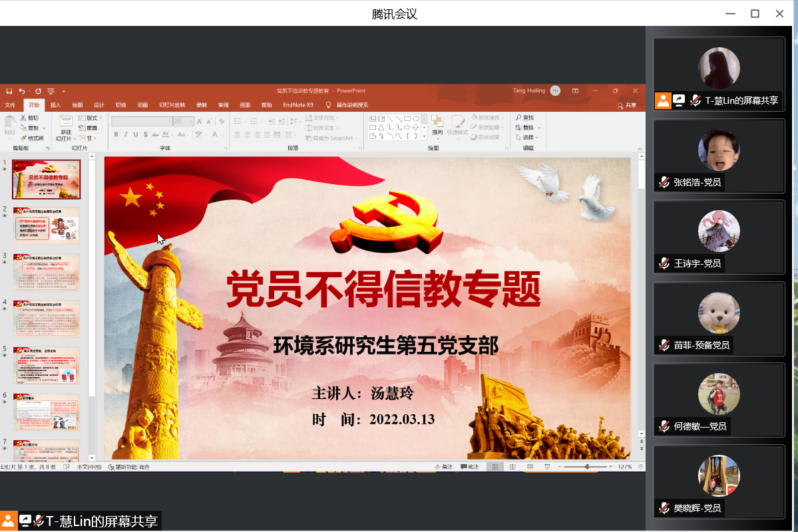Click the zoom slider in status bar
Image resolution: width=798 pixels, height=532 pixels.
(586, 467)
